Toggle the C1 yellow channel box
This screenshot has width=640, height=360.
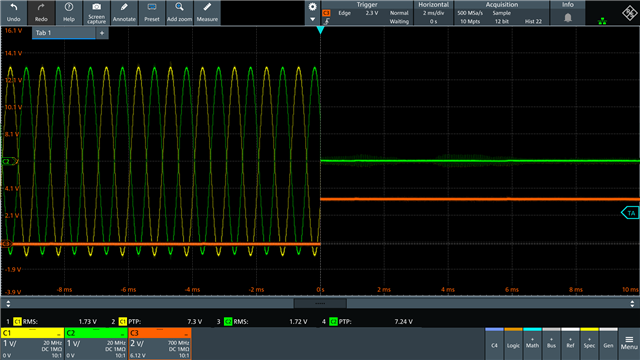coord(32,343)
